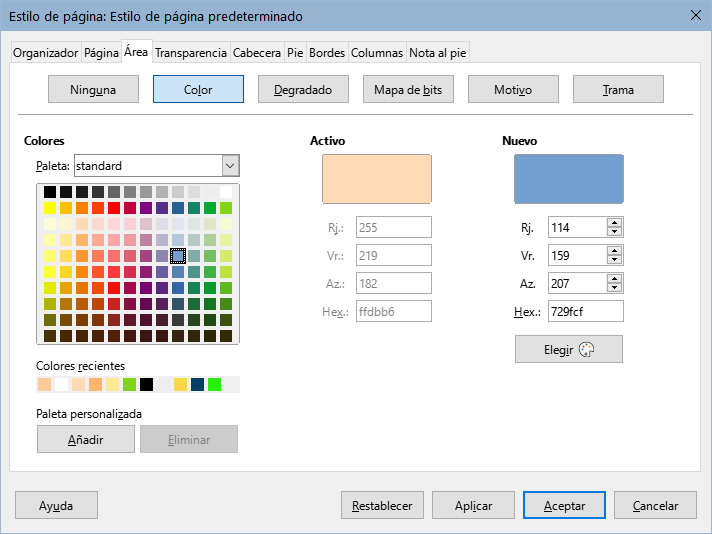Select white swatch in Colores recientes
712x534 pixels.
tap(61, 385)
